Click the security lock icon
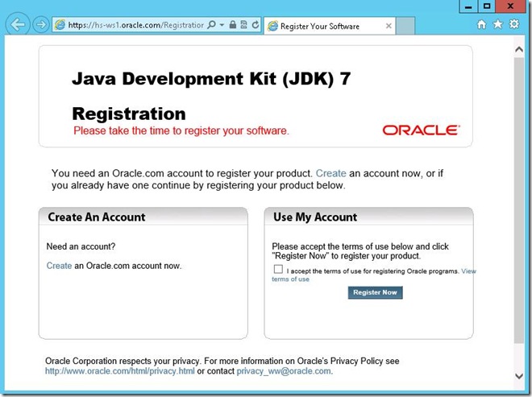Viewport: 532px width, 397px height. point(232,24)
